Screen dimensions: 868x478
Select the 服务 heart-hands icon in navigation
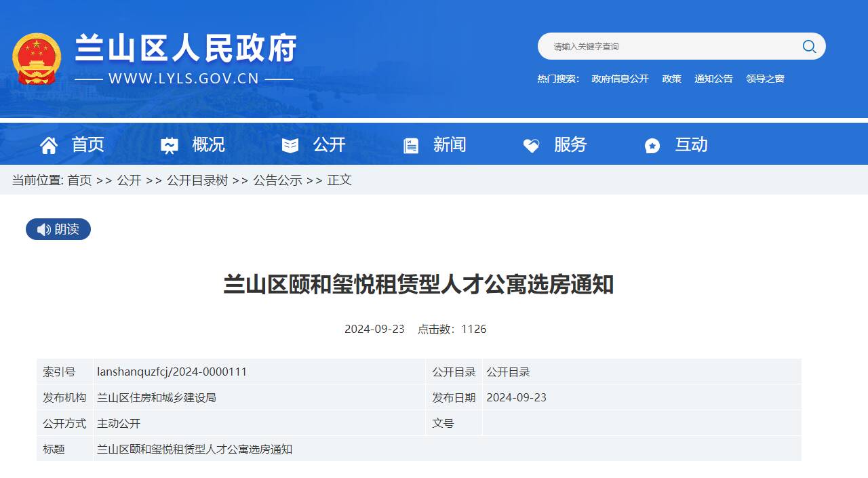[x=531, y=144]
